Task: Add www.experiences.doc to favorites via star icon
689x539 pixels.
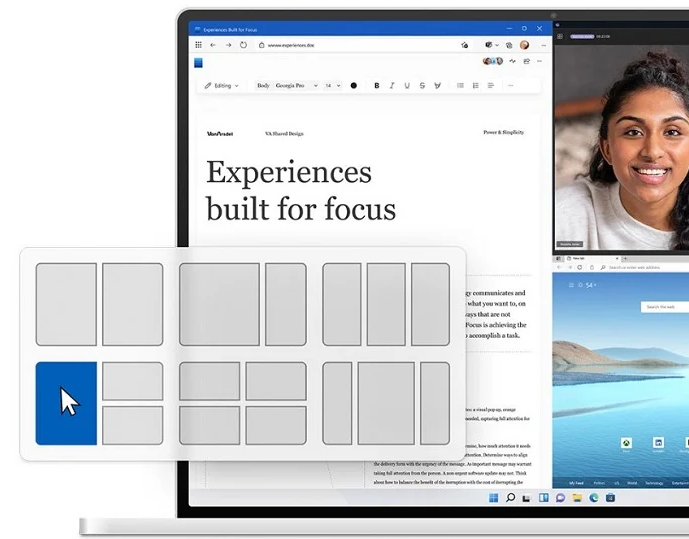Action: 464,45
